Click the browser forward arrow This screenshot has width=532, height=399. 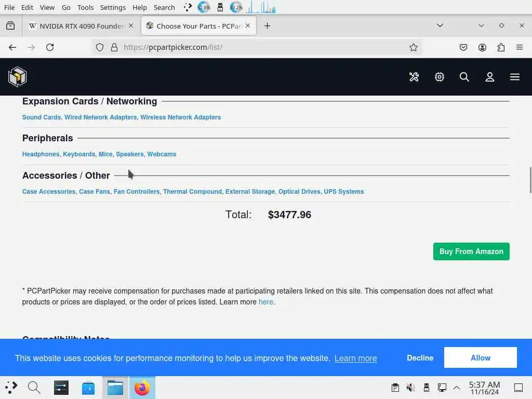[31, 47]
